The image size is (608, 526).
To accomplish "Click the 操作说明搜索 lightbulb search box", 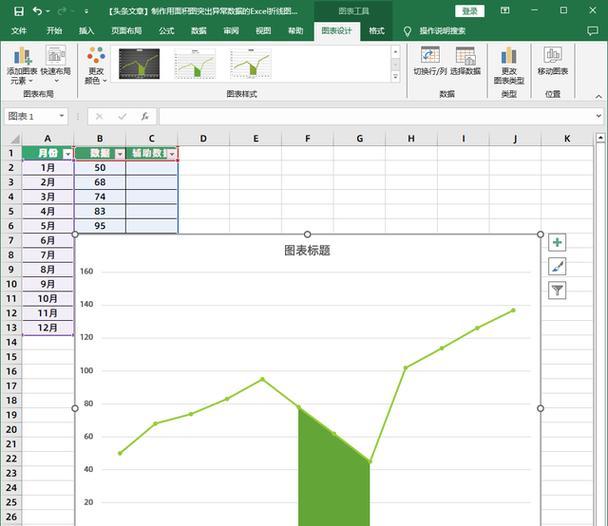I will pyautogui.click(x=435, y=31).
